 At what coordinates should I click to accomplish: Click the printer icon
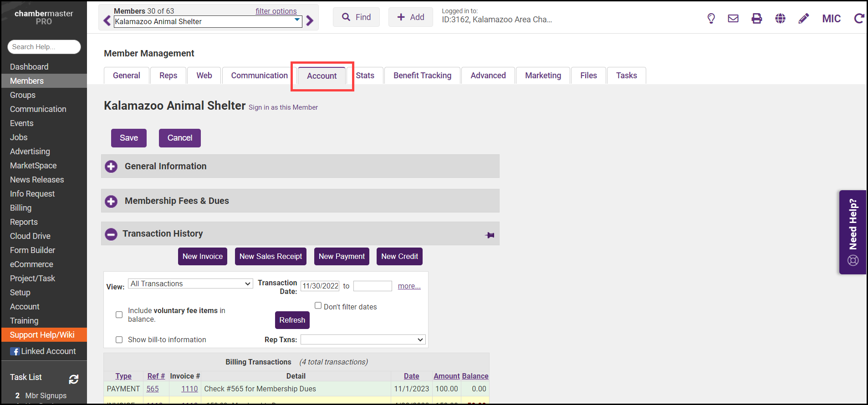(x=756, y=19)
